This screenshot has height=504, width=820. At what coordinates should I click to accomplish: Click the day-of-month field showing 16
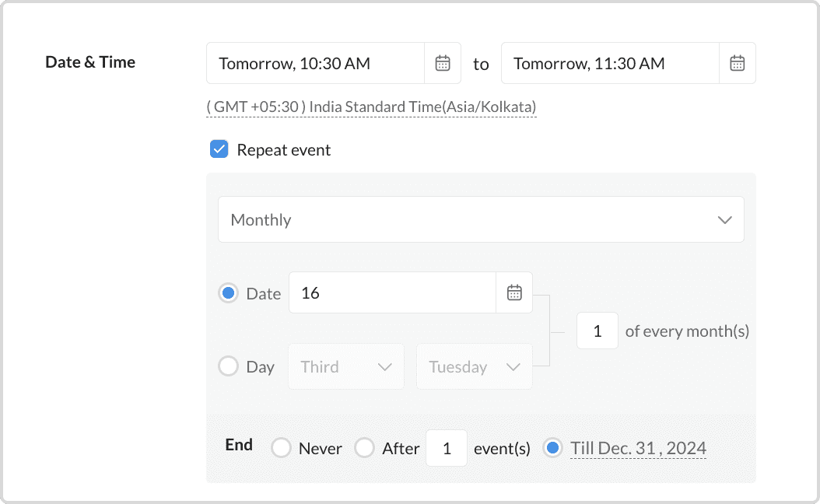coord(392,293)
